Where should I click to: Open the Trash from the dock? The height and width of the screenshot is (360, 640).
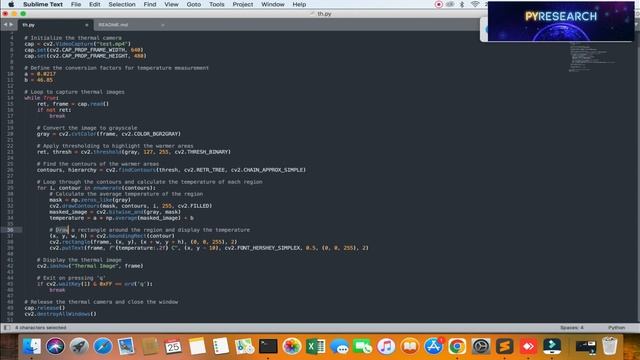point(609,347)
